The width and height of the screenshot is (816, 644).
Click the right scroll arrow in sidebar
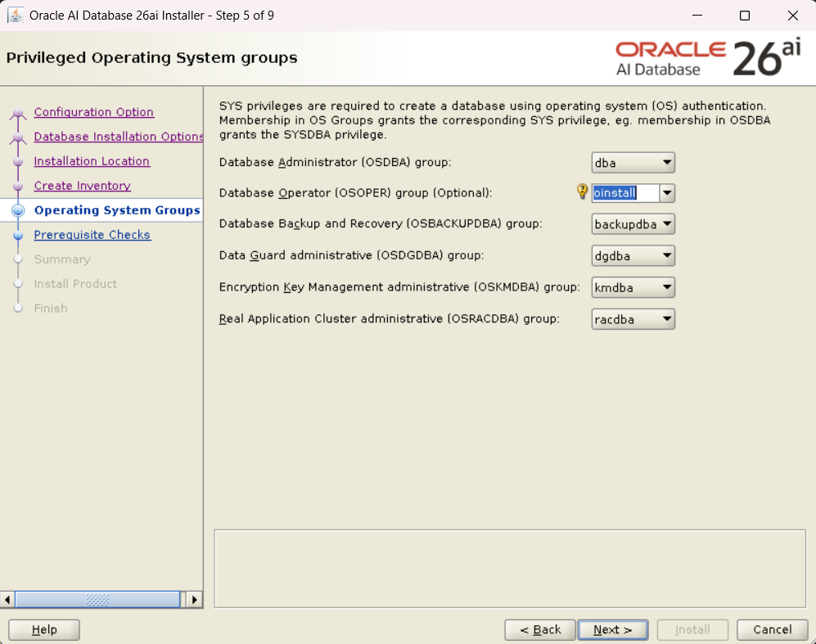pyautogui.click(x=194, y=600)
